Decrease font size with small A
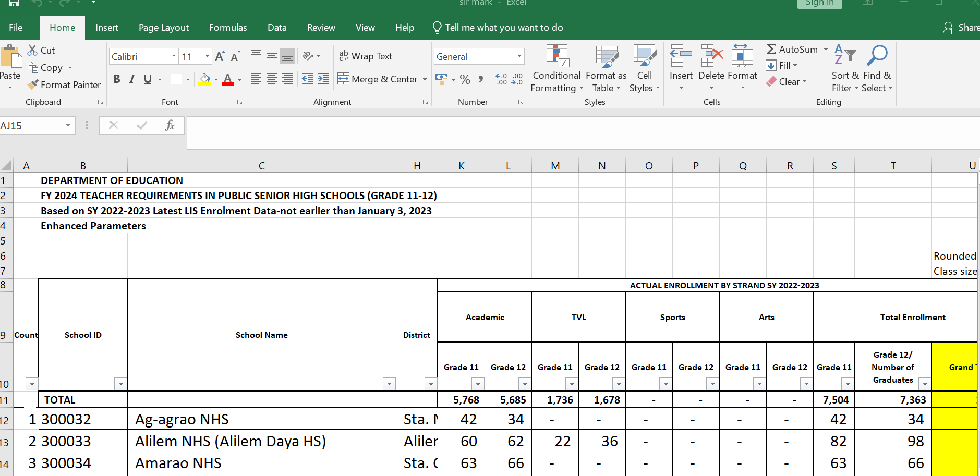 point(235,56)
